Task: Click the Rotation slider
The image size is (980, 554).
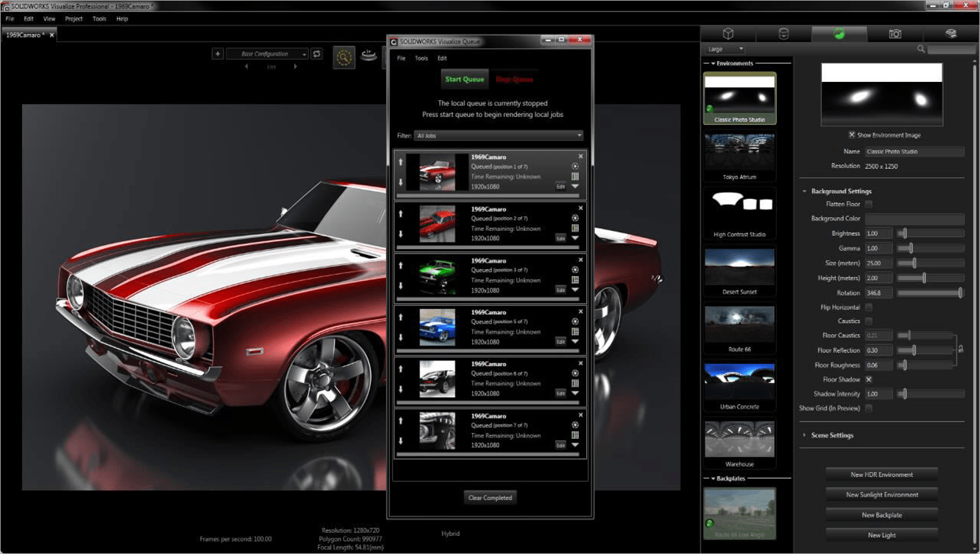Action: 931,293
